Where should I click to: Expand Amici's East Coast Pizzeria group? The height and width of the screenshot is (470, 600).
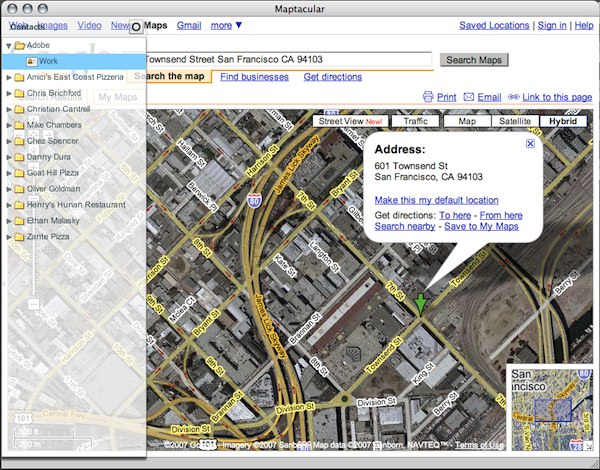9,77
